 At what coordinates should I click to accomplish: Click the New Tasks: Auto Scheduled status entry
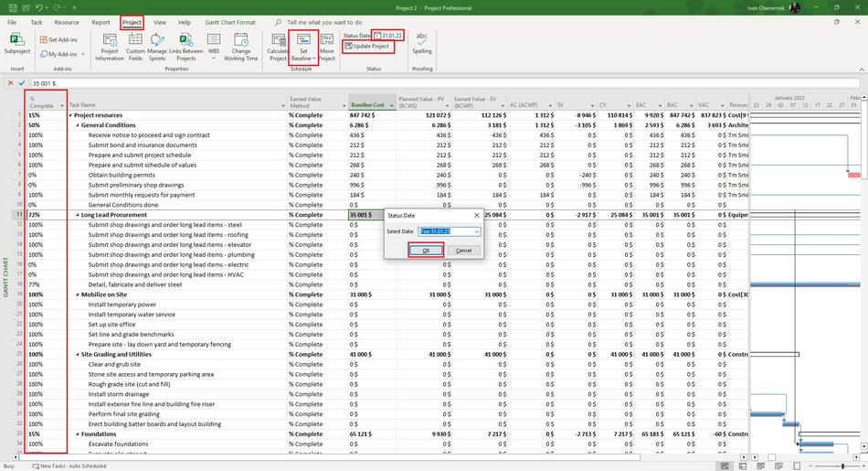69,466
